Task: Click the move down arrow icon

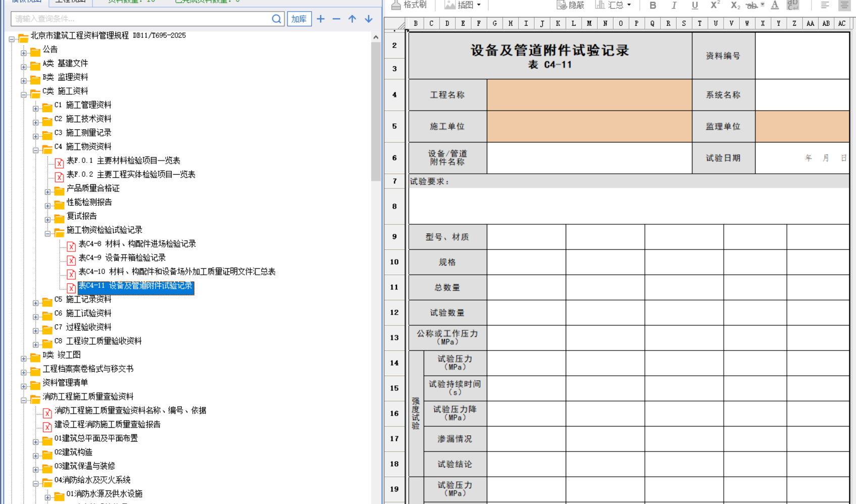Action: pos(369,19)
